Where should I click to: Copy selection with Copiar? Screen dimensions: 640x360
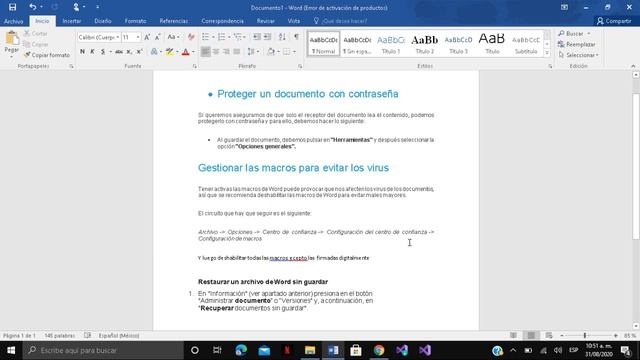tap(36, 44)
